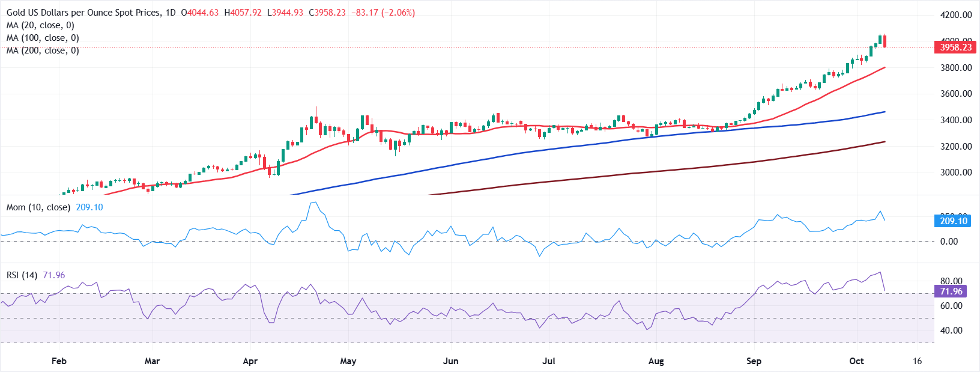
Task: Click the RSI (14) indicator label
Action: [x=22, y=275]
